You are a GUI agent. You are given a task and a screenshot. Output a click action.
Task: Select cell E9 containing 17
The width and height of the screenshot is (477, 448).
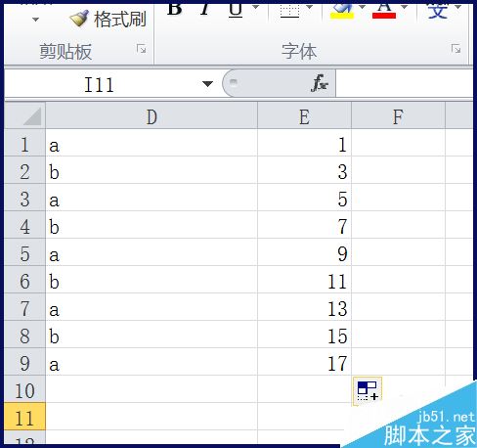(x=304, y=362)
